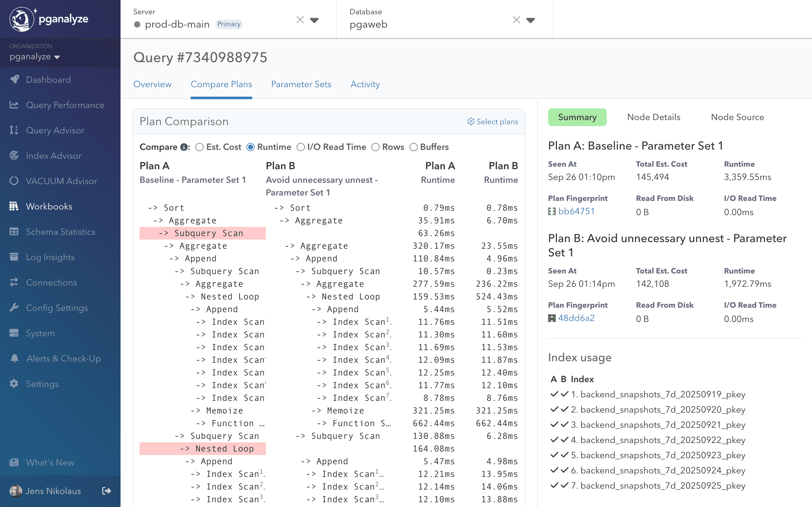Click the log out icon

point(106,491)
